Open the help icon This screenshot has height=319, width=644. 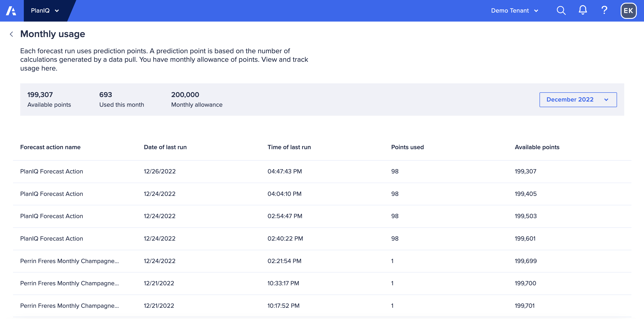tap(604, 11)
